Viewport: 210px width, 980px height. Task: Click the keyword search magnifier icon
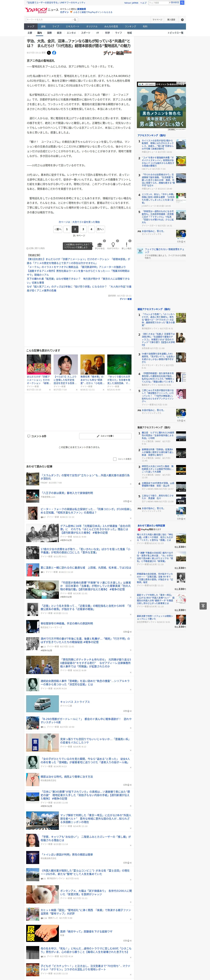click(x=75, y=20)
